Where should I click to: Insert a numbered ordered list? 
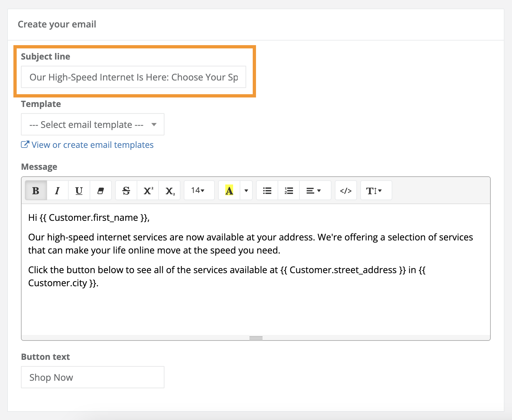289,190
